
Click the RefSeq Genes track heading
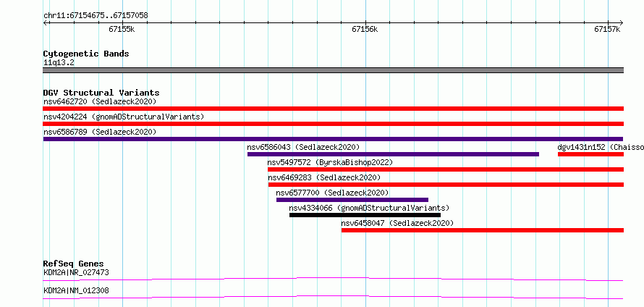pyautogui.click(x=74, y=264)
